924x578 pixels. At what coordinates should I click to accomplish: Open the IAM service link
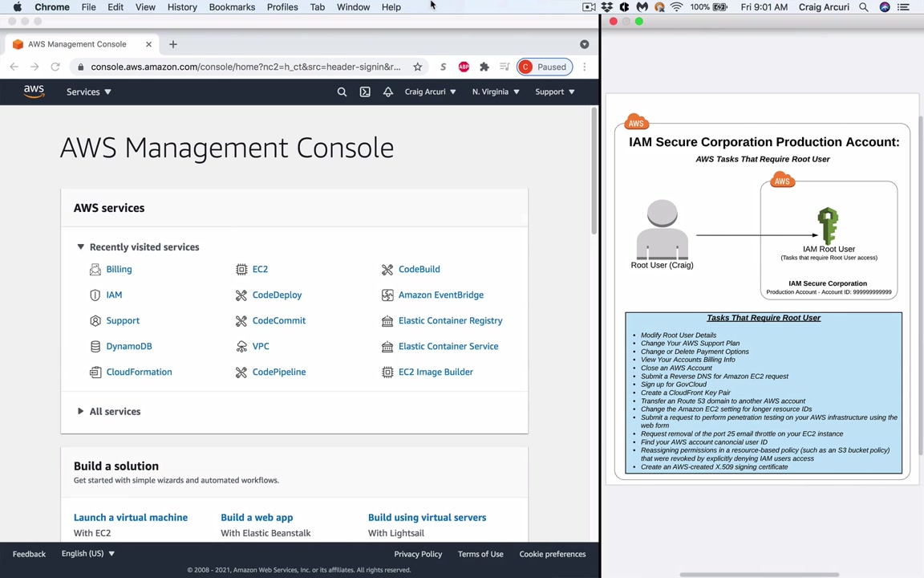point(114,295)
